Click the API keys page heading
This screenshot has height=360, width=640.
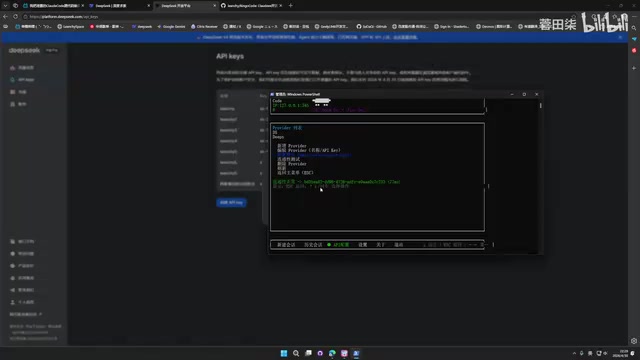click(x=230, y=56)
